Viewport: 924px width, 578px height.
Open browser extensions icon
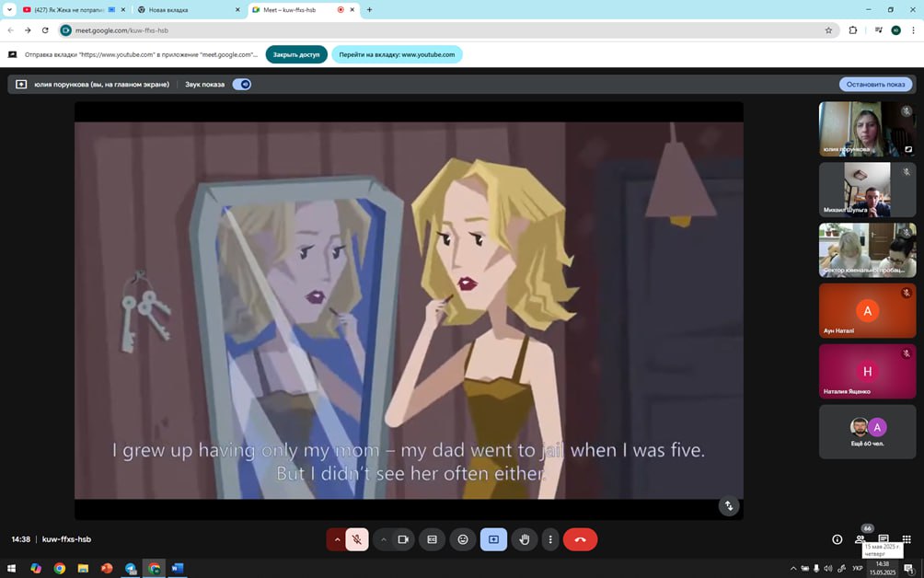pos(853,30)
